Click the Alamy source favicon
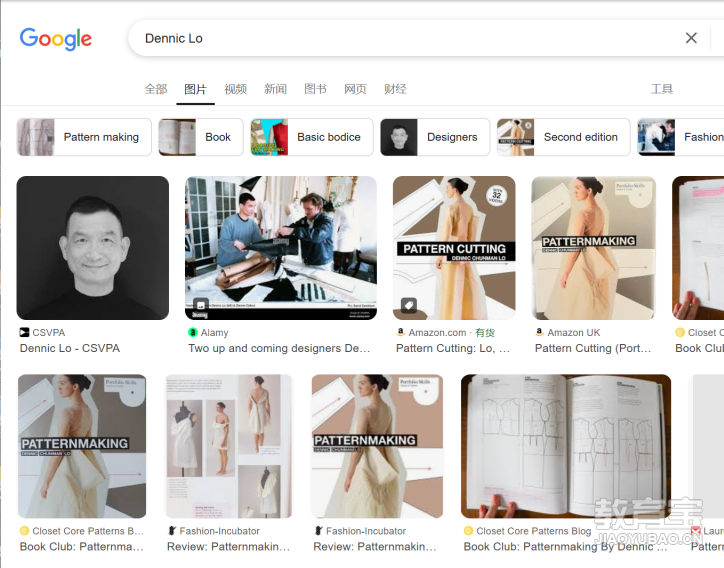Image resolution: width=724 pixels, height=568 pixels. [193, 332]
